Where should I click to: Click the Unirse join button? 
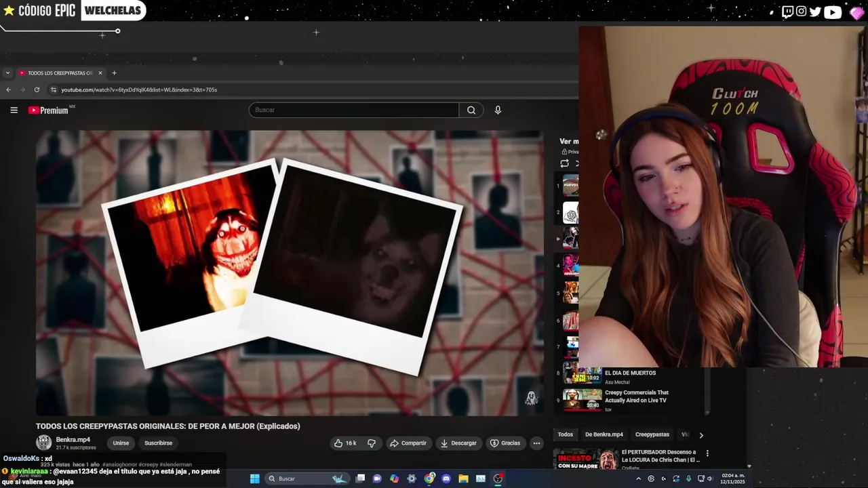tap(121, 443)
